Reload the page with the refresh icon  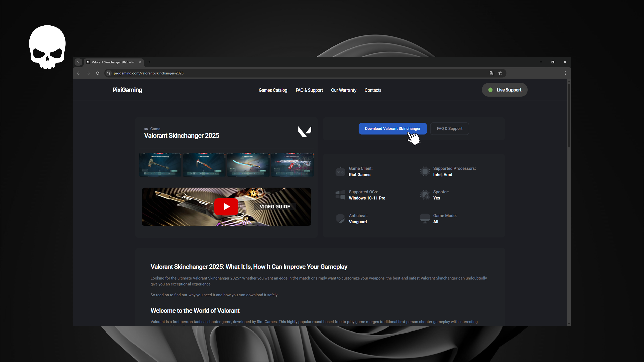[98, 73]
